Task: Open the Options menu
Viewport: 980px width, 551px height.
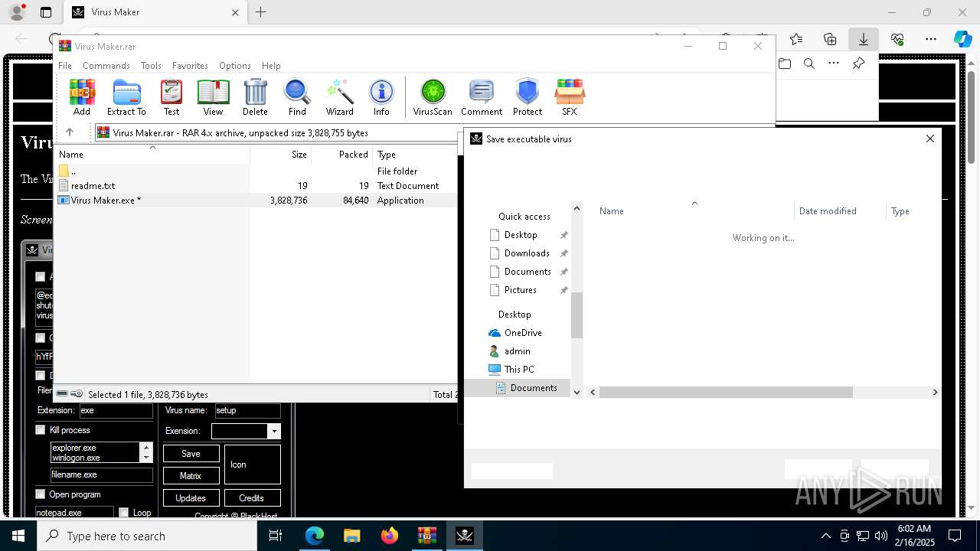Action: (x=235, y=66)
